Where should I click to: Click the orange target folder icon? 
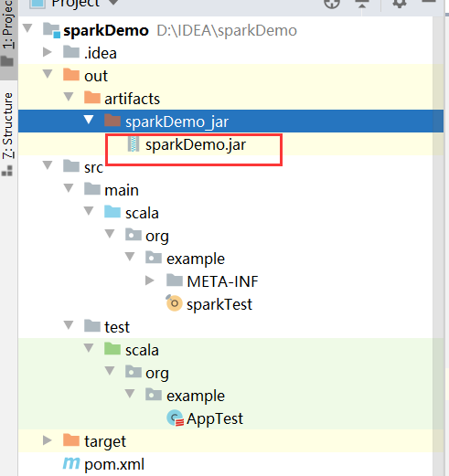tap(71, 440)
